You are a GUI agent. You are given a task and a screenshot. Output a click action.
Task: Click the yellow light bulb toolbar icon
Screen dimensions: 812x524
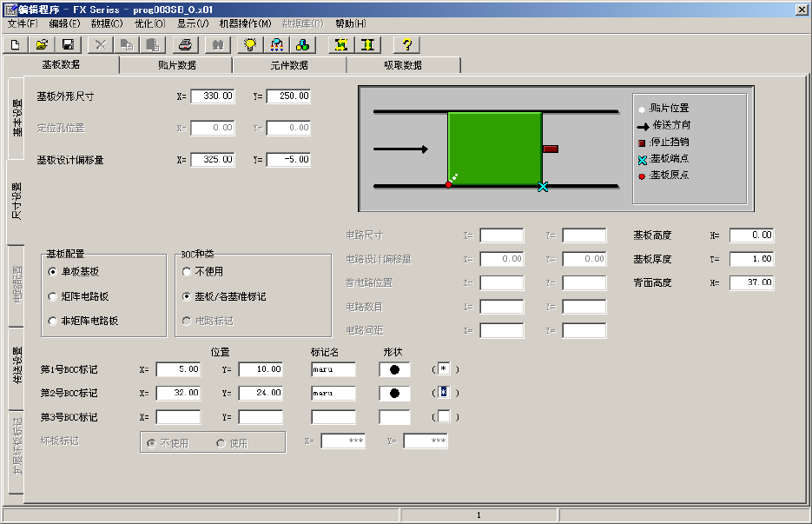point(250,44)
